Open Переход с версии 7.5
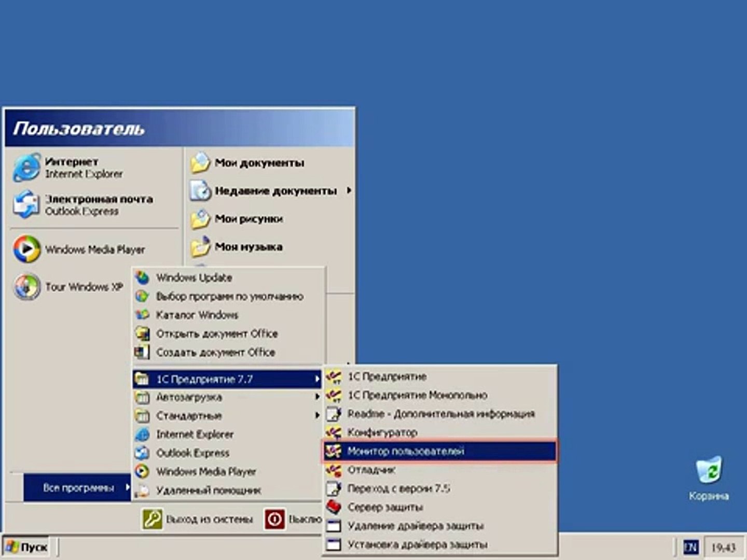Image resolution: width=747 pixels, height=560 pixels. (x=440, y=488)
